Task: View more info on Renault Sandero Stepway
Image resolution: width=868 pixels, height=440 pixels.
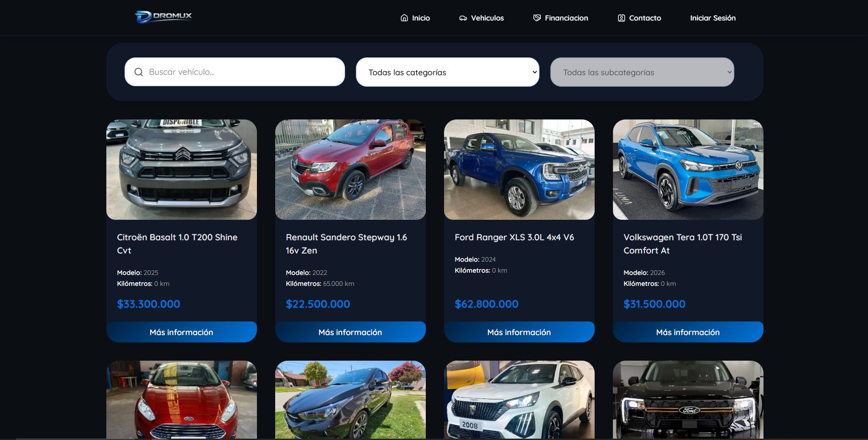Action: pyautogui.click(x=350, y=332)
